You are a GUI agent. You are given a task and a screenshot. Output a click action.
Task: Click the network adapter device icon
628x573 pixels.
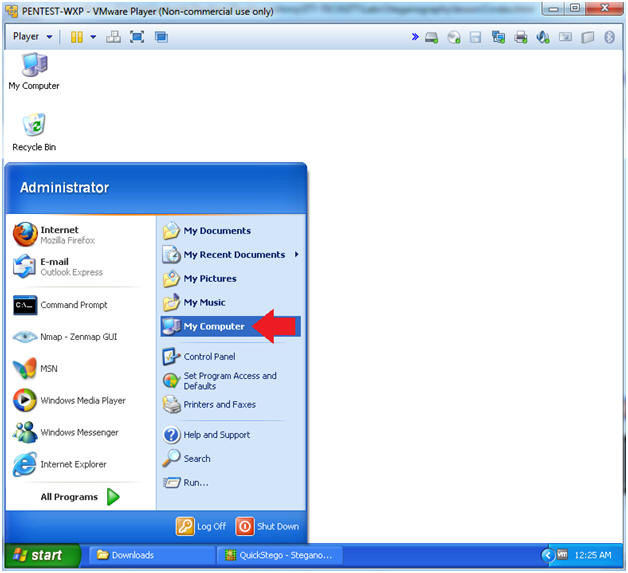point(498,37)
